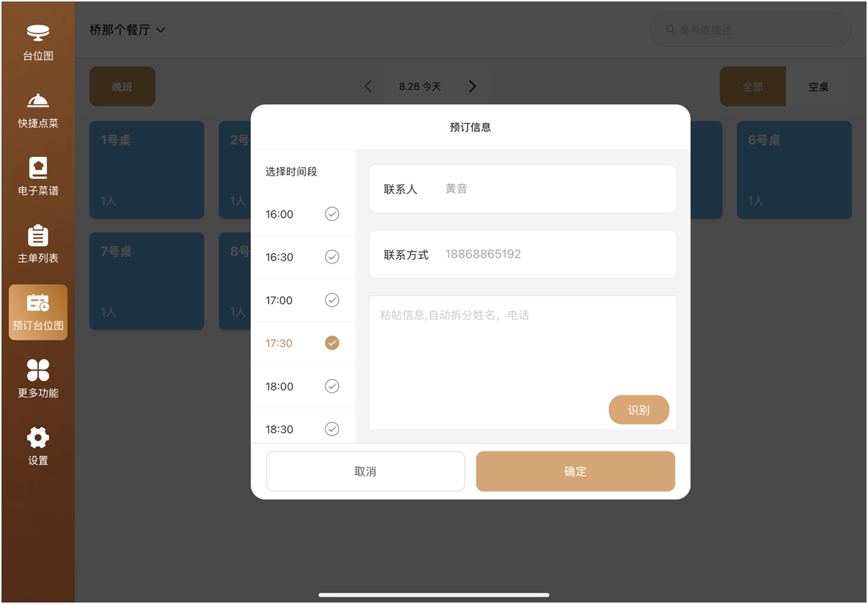The image size is (868, 604).
Task: Check the 16:00 time slot
Action: coord(332,214)
